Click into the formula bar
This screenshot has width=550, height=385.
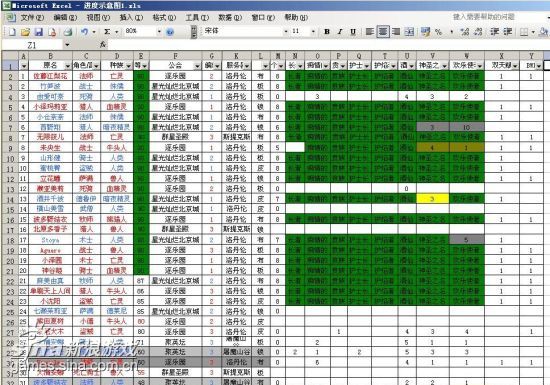pyautogui.click(x=328, y=45)
